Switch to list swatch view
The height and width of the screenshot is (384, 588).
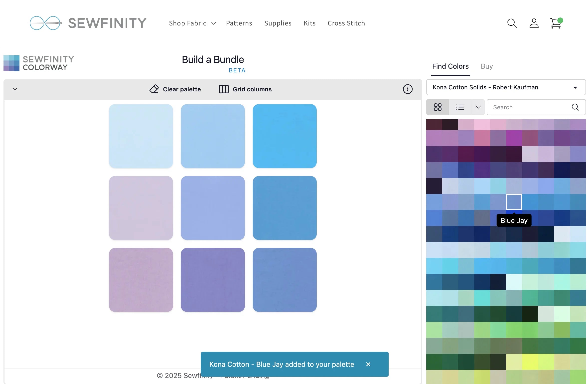pos(460,107)
